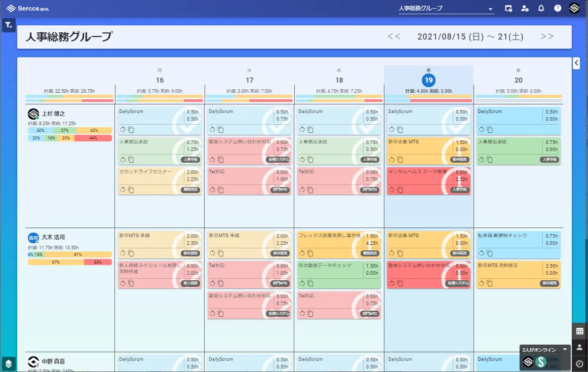The width and height of the screenshot is (588, 372).
Task: Click the green S online user avatar
Action: tap(541, 362)
